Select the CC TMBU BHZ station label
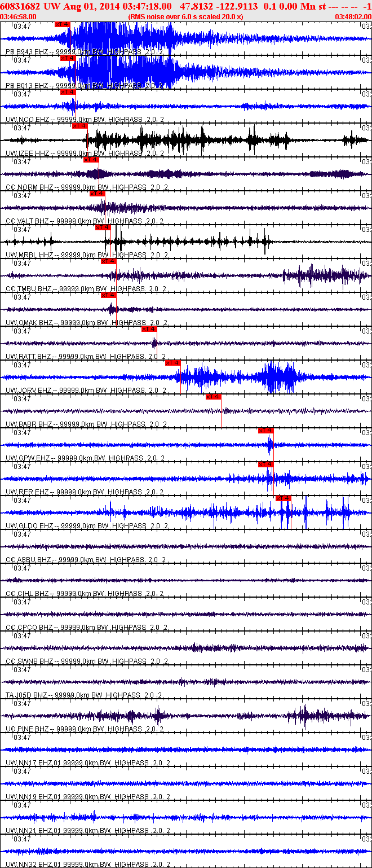The height and width of the screenshot is (868, 372). (86, 289)
